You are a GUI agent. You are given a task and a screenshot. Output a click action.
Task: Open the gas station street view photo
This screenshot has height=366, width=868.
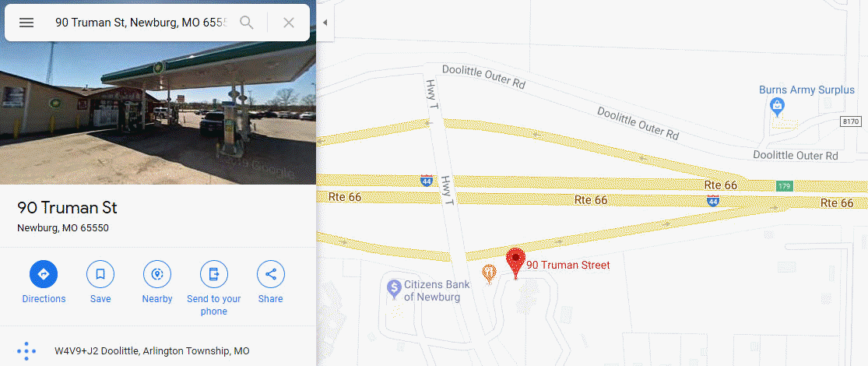[158, 113]
